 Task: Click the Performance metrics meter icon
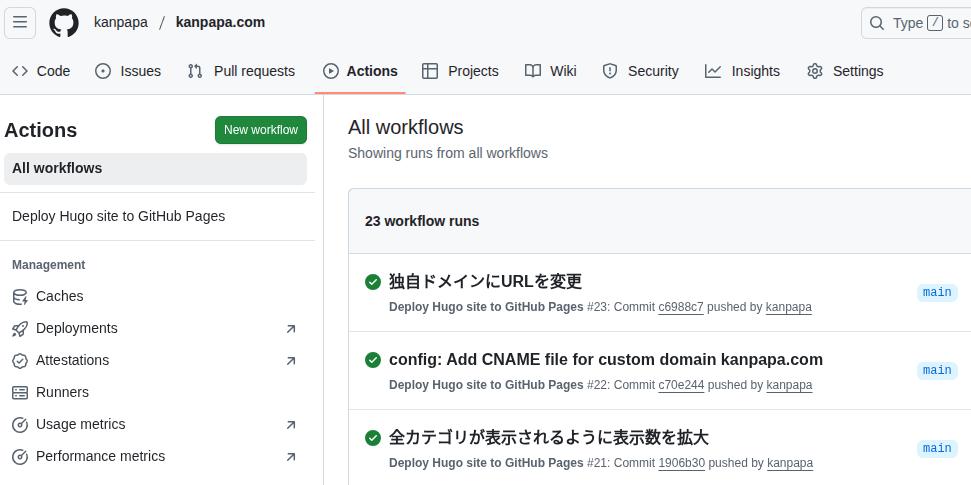(20, 457)
